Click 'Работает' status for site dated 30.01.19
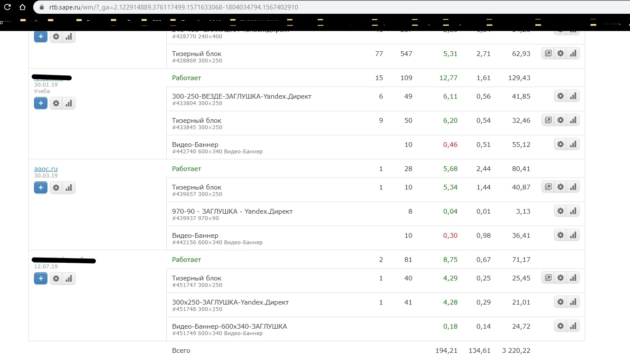Screen dimensions: 630x364 pos(187,78)
